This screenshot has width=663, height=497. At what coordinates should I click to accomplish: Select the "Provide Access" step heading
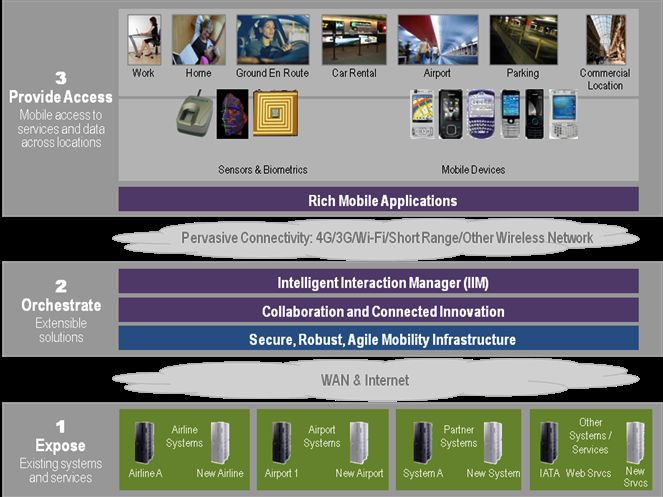(x=61, y=97)
